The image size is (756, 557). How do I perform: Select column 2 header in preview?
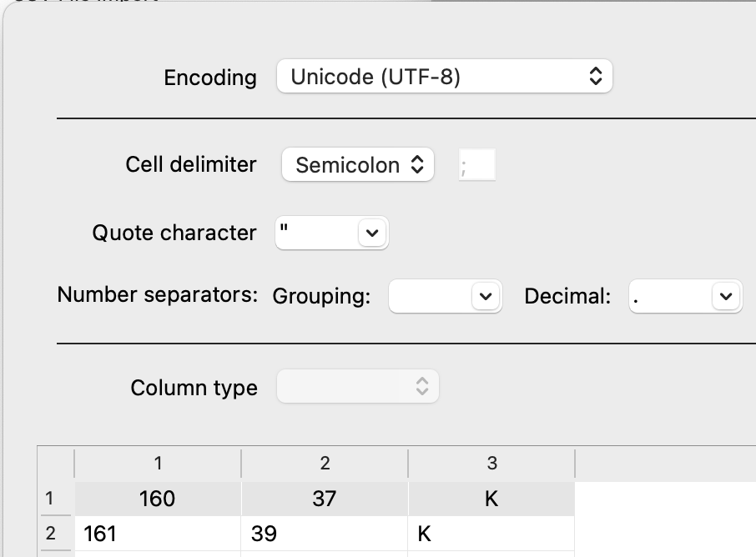325,464
